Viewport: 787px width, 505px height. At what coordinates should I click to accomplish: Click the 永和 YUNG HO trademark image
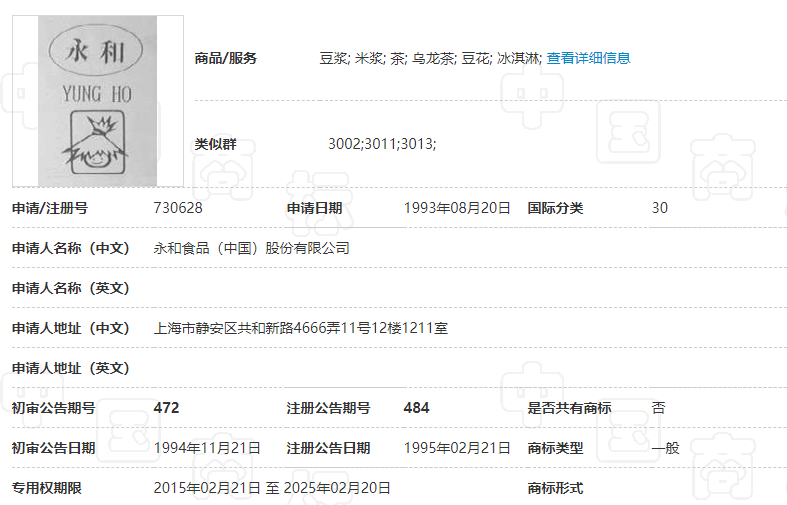coord(98,101)
